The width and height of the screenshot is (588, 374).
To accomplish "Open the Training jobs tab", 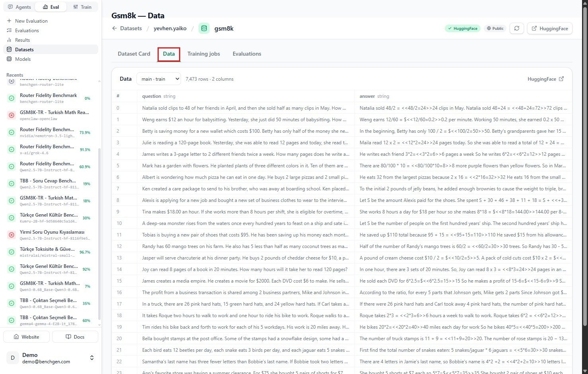I will (204, 54).
